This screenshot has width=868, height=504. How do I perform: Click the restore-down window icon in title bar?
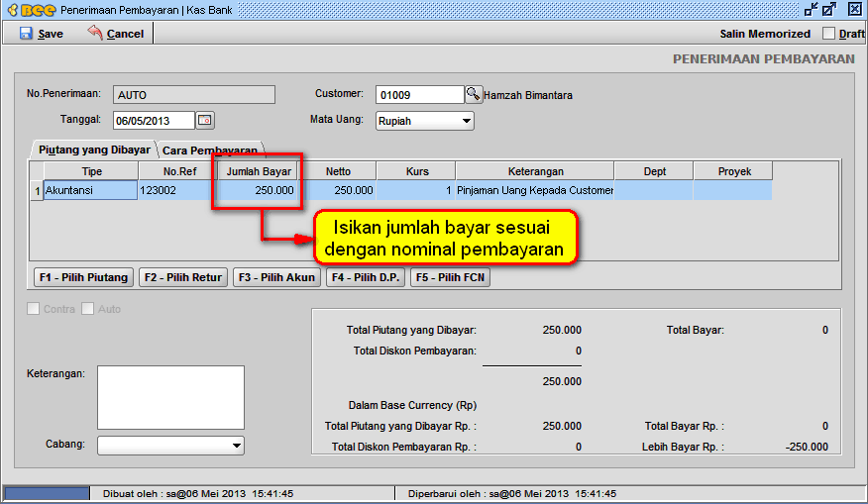click(812, 10)
